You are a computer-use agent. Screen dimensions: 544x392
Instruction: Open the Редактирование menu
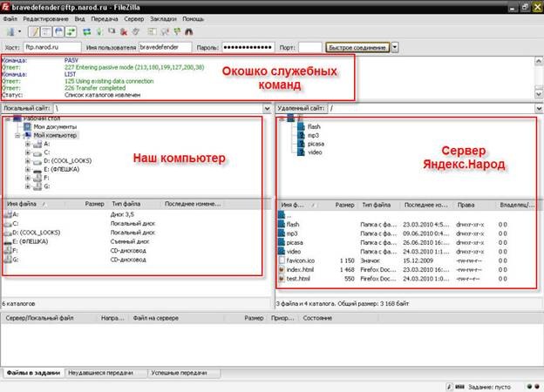tap(45, 19)
